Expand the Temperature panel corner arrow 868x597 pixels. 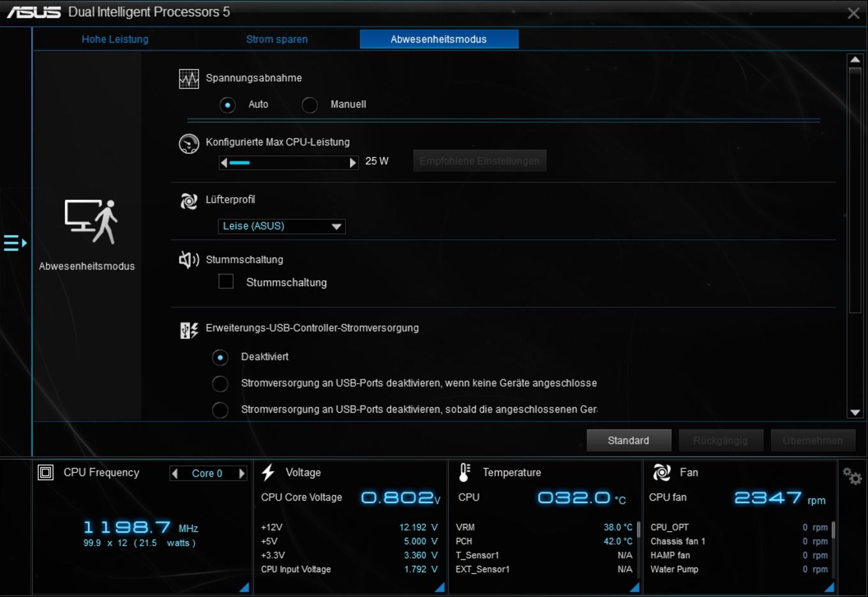[634, 587]
